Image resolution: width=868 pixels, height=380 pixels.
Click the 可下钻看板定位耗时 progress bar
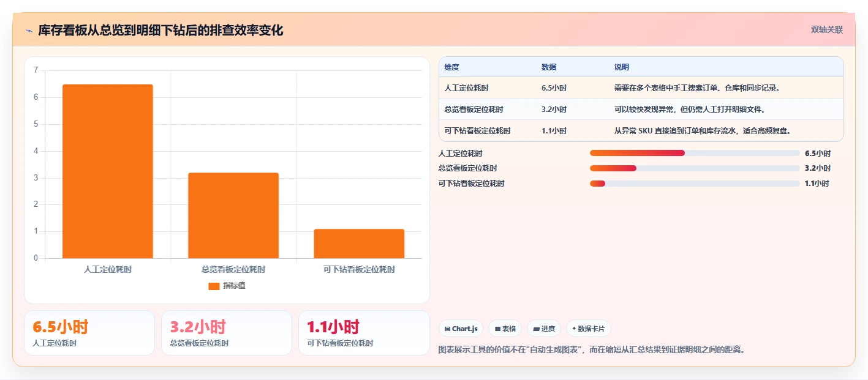pyautogui.click(x=695, y=184)
